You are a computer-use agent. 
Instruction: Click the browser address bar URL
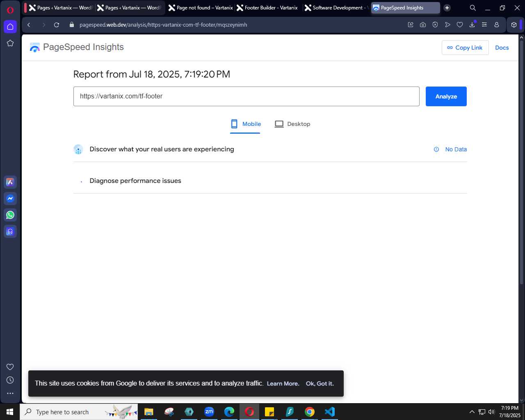pos(163,25)
